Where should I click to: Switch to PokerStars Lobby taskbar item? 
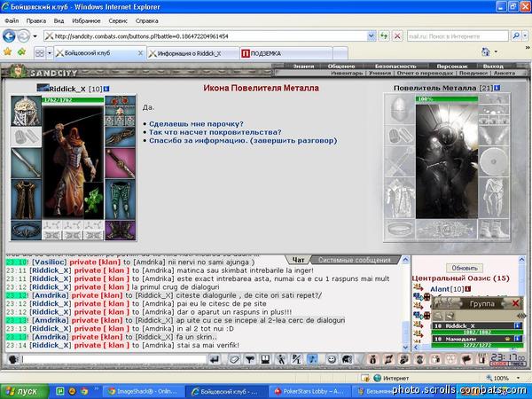coord(309,392)
